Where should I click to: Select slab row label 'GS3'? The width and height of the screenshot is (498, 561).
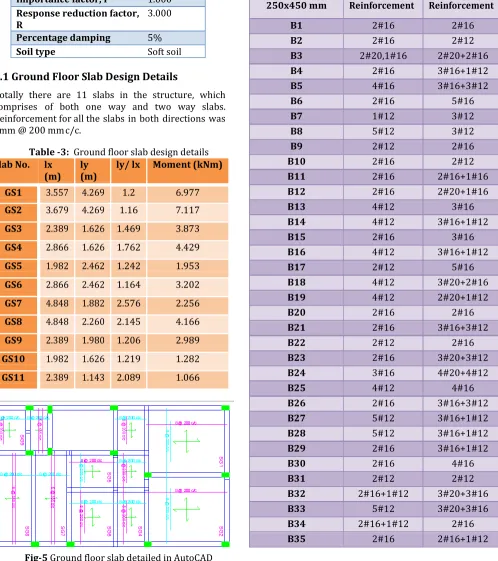pos(13,229)
